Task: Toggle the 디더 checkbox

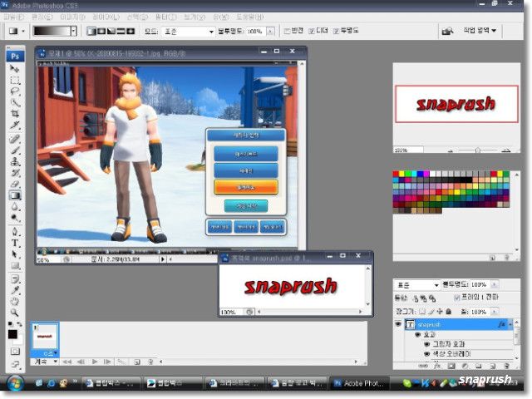Action: (312, 31)
